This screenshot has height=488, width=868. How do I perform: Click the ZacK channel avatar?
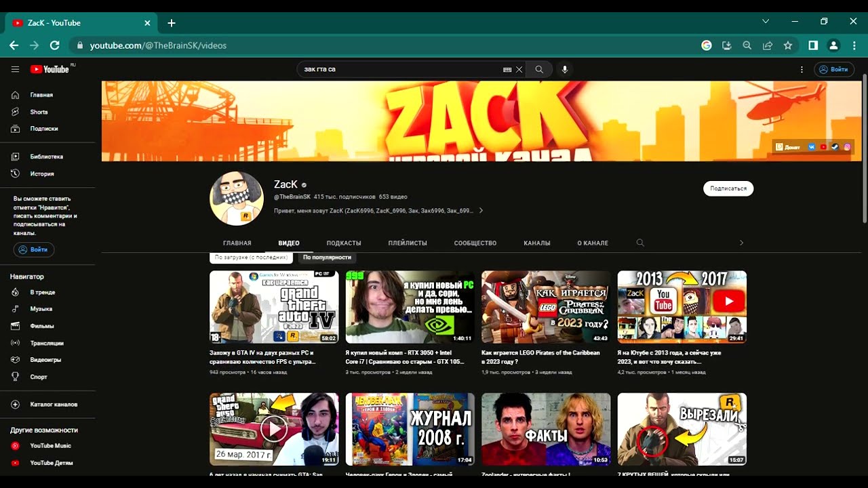click(237, 198)
